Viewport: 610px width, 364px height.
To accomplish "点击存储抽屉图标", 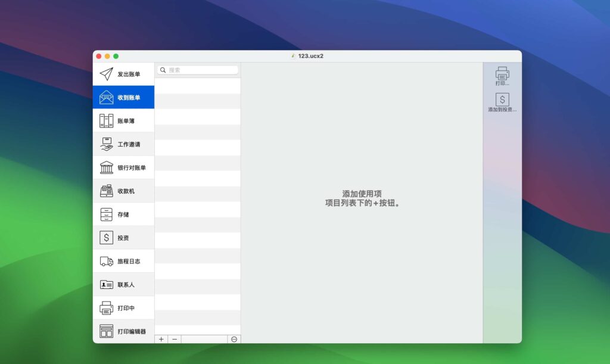I will point(107,214).
